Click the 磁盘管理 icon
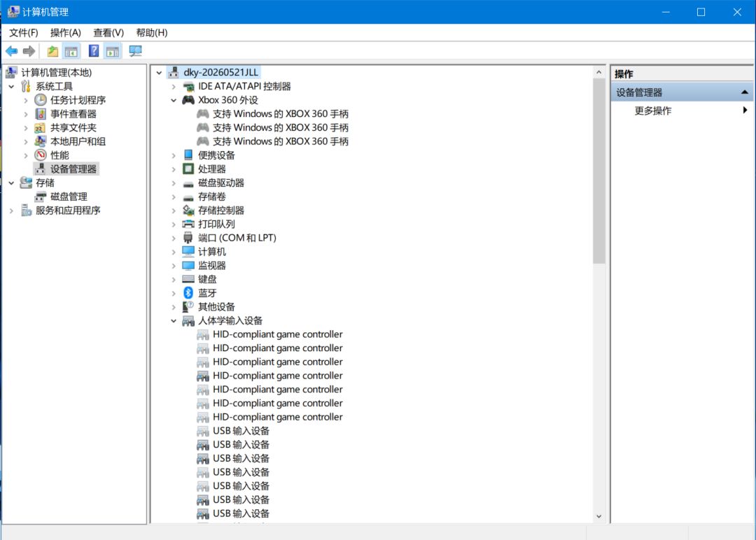 [41, 197]
